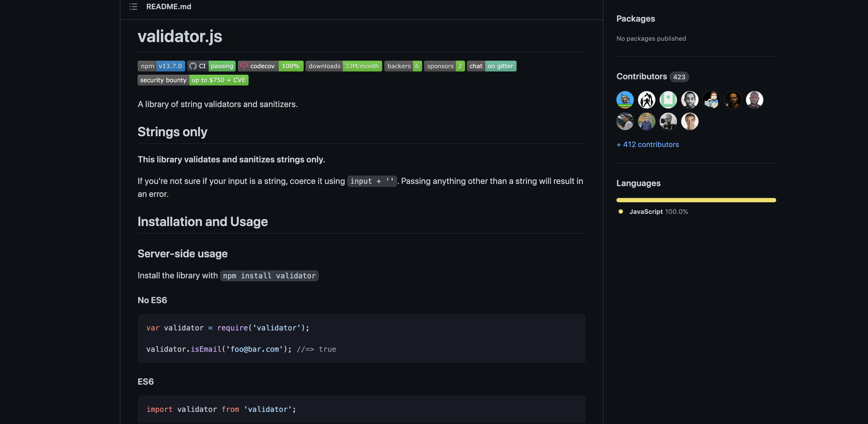Viewport: 868px width, 424px height.
Task: Click the JavaScript 100.0% language link
Action: pyautogui.click(x=646, y=211)
